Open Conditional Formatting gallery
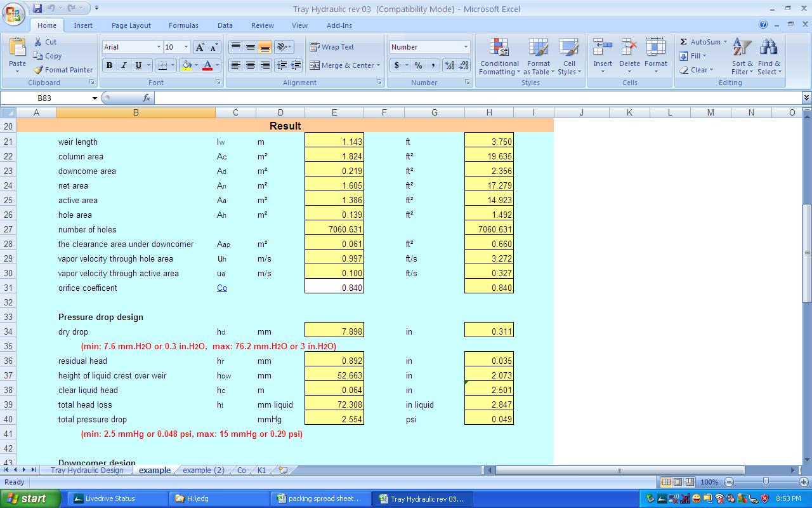Image resolution: width=812 pixels, height=508 pixels. (499, 57)
